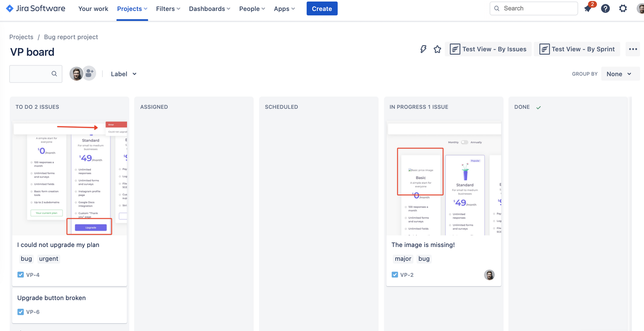The width and height of the screenshot is (644, 331).
Task: Click the 'bug' label on VP-4
Action: coord(26,259)
